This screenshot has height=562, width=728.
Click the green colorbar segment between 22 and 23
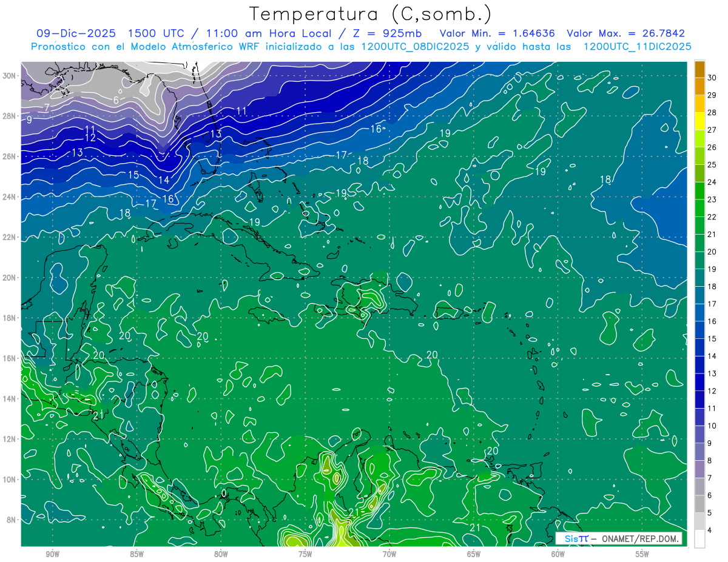coord(699,208)
